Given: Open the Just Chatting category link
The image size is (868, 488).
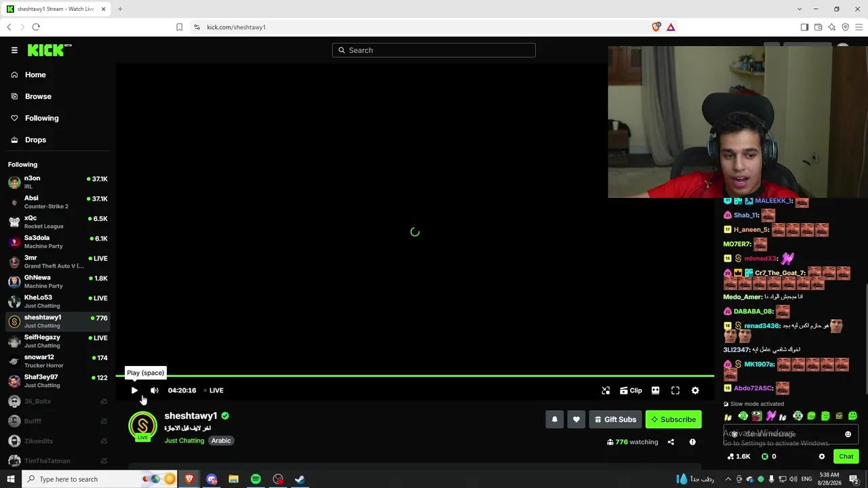Looking at the screenshot, I should click(x=184, y=441).
